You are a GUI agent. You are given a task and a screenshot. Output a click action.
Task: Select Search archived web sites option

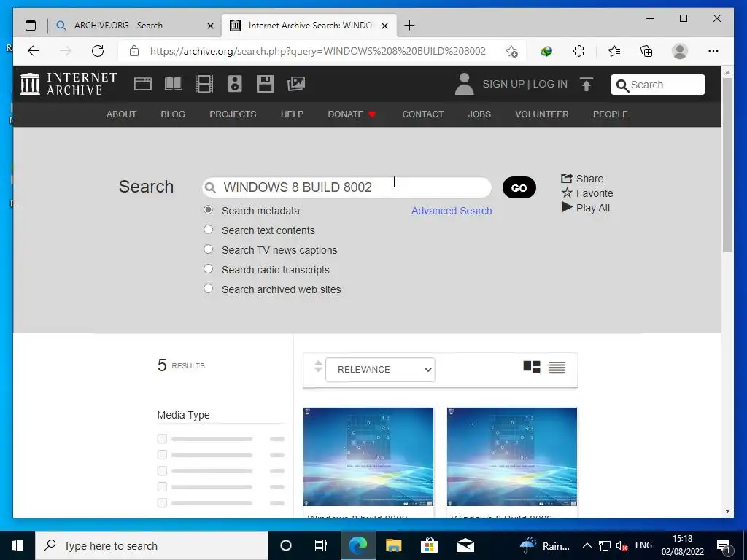(x=208, y=288)
